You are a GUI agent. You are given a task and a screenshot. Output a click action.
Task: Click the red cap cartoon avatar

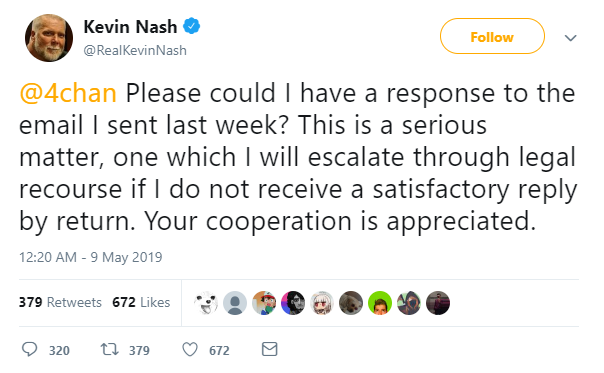point(264,302)
